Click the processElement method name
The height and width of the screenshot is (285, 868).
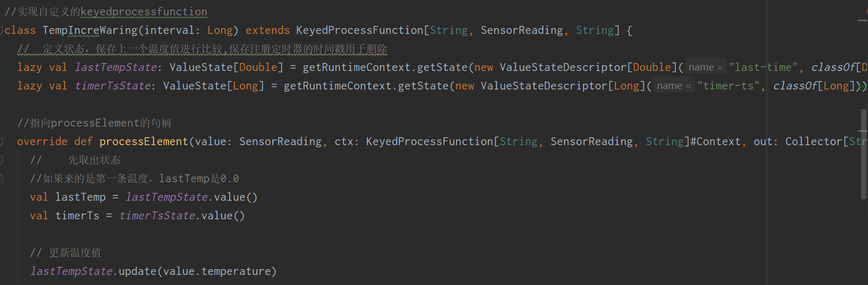143,141
